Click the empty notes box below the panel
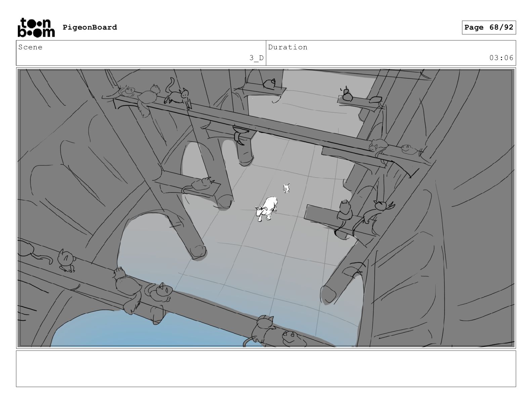 tap(266, 369)
